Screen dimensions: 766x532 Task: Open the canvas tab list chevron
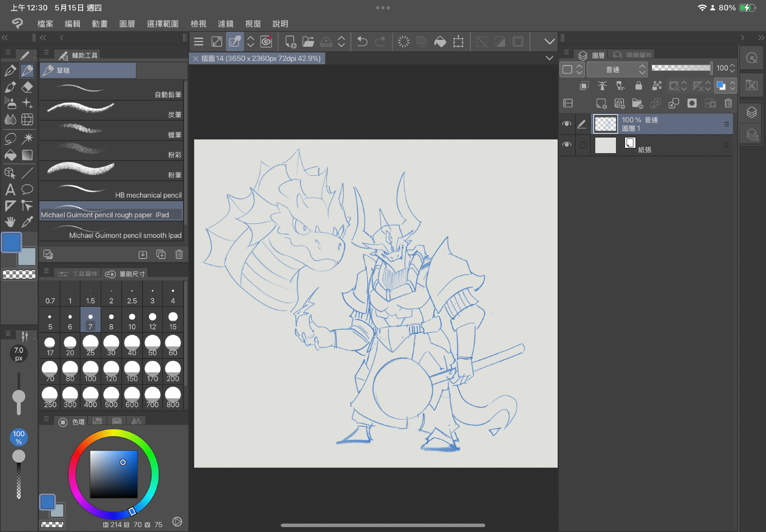(x=549, y=58)
